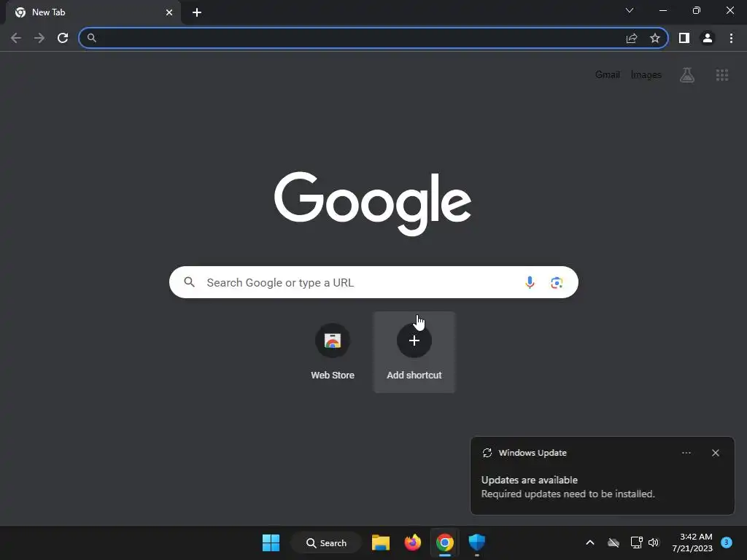
Task: Restore down the Chrome window
Action: click(697, 10)
